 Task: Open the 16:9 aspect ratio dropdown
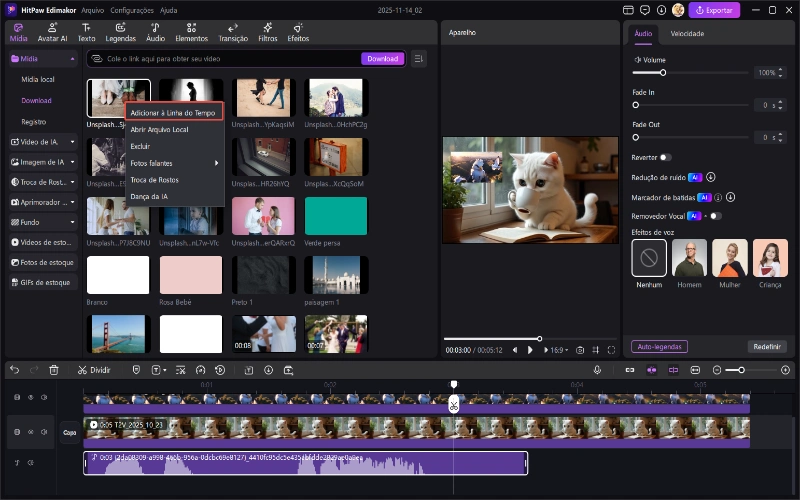(x=557, y=350)
